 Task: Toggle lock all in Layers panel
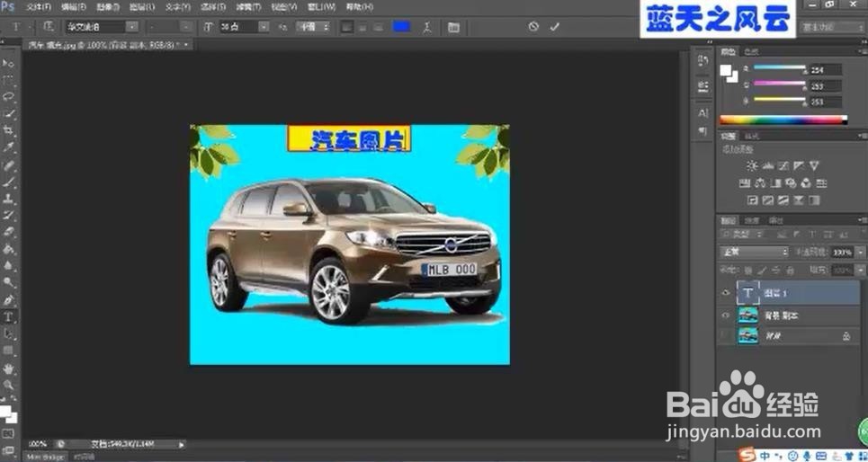(x=790, y=270)
